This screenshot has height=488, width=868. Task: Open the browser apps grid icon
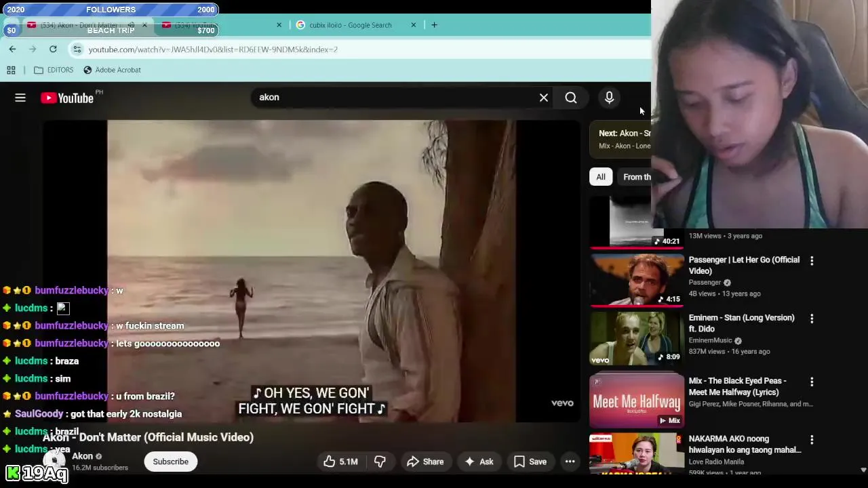[11, 70]
